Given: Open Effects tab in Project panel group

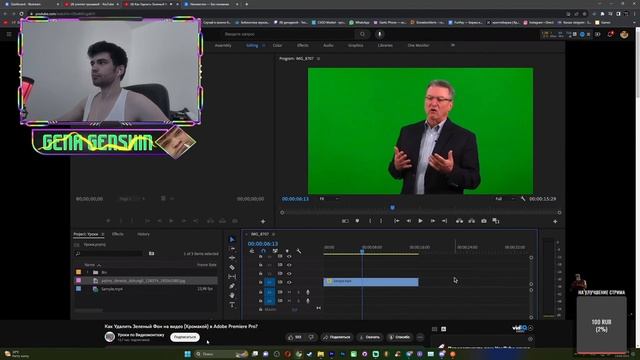Looking at the screenshot, I should click(118, 234).
